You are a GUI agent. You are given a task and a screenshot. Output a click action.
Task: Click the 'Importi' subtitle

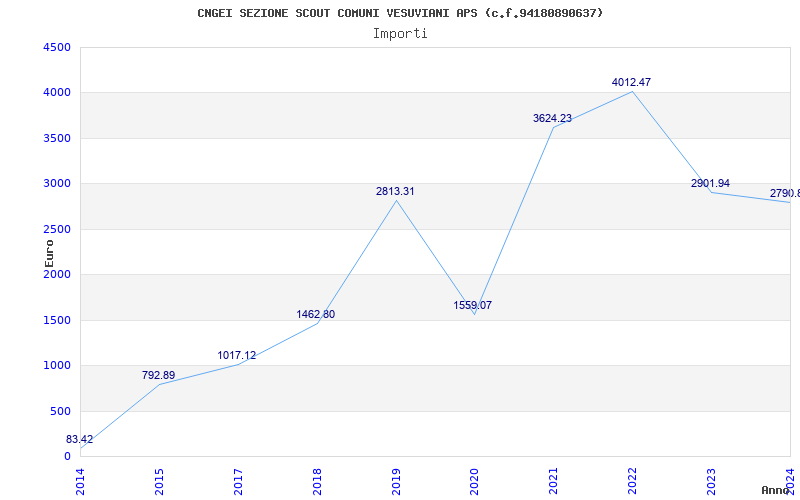point(400,34)
